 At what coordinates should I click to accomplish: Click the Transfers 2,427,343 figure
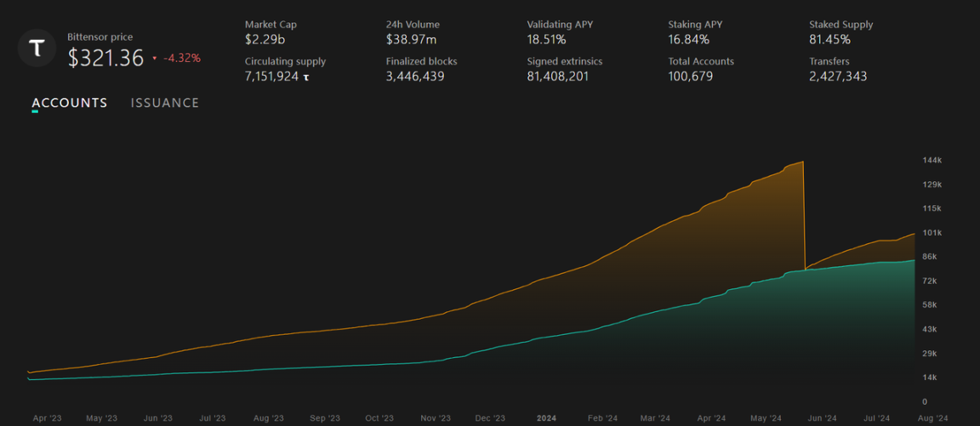838,77
